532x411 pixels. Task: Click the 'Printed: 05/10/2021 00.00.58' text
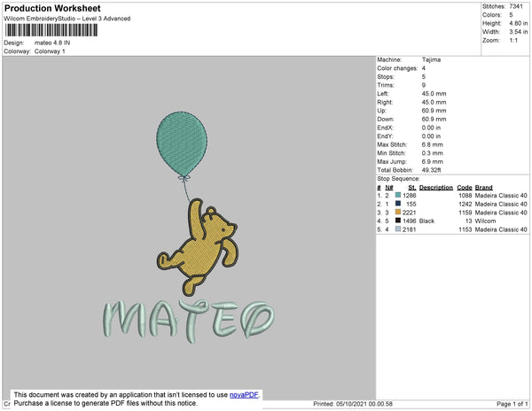tap(353, 404)
